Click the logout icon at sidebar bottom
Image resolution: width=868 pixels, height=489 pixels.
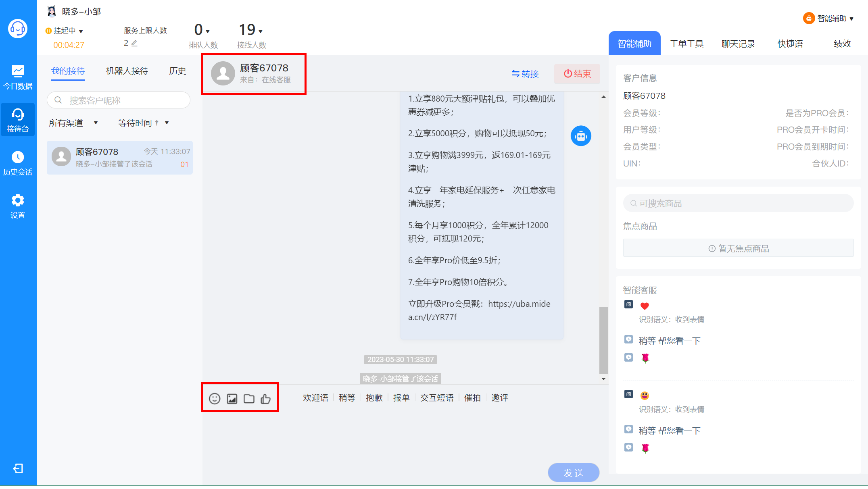(x=18, y=468)
